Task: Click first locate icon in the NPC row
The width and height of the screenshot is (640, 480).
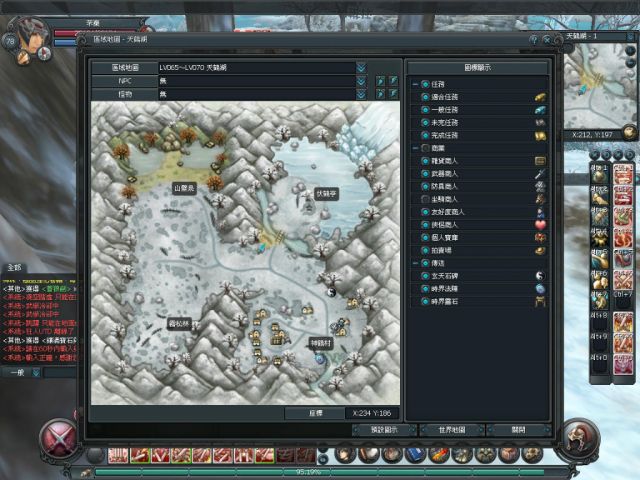Action: [380, 81]
